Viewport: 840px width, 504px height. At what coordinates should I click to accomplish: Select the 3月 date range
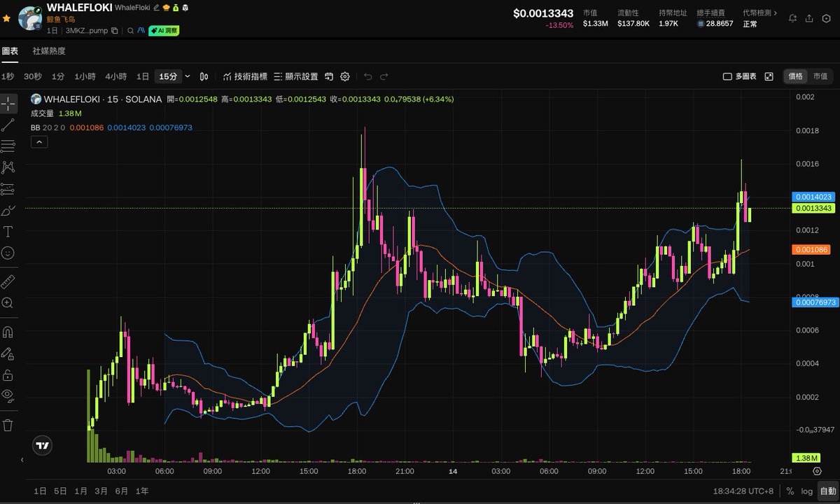101,491
